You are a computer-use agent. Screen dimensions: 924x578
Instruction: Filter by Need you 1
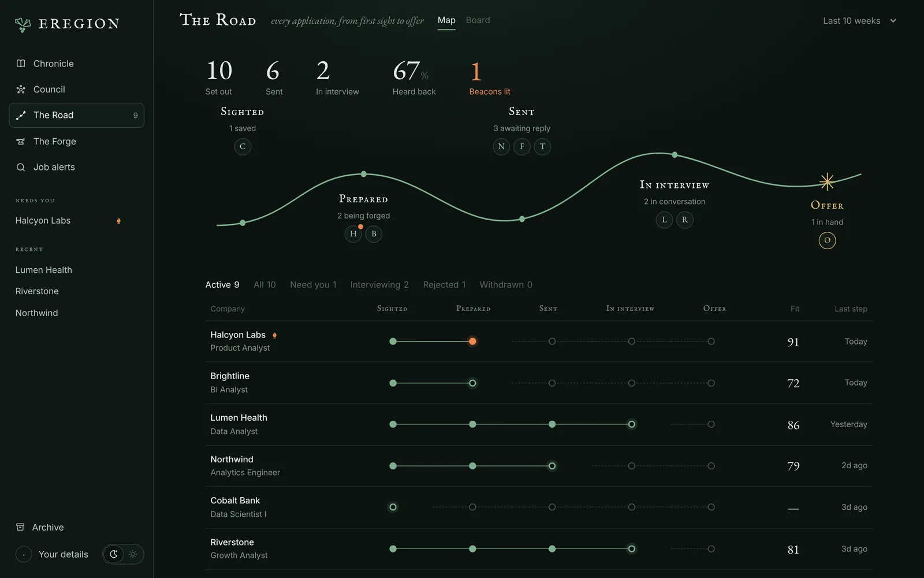[x=313, y=285]
